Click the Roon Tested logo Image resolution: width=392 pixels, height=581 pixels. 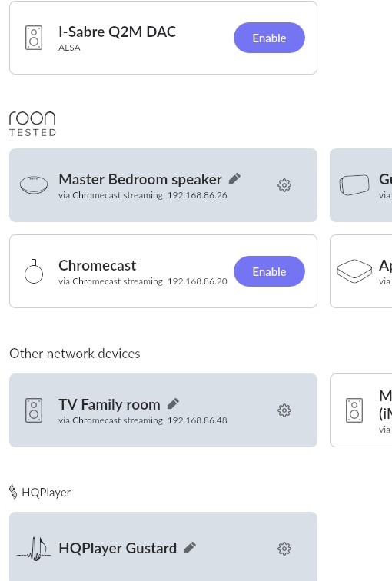[32, 124]
